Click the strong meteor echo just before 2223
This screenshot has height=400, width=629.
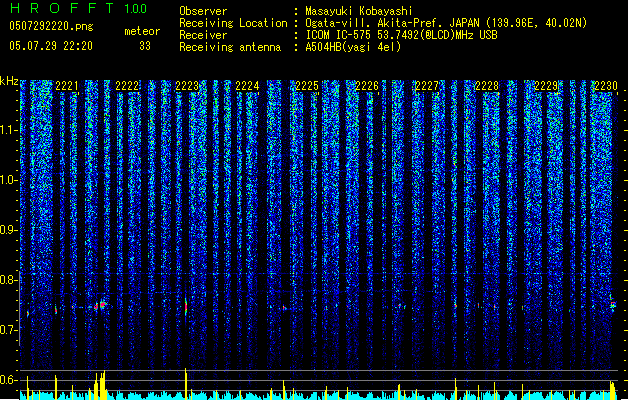(186, 307)
